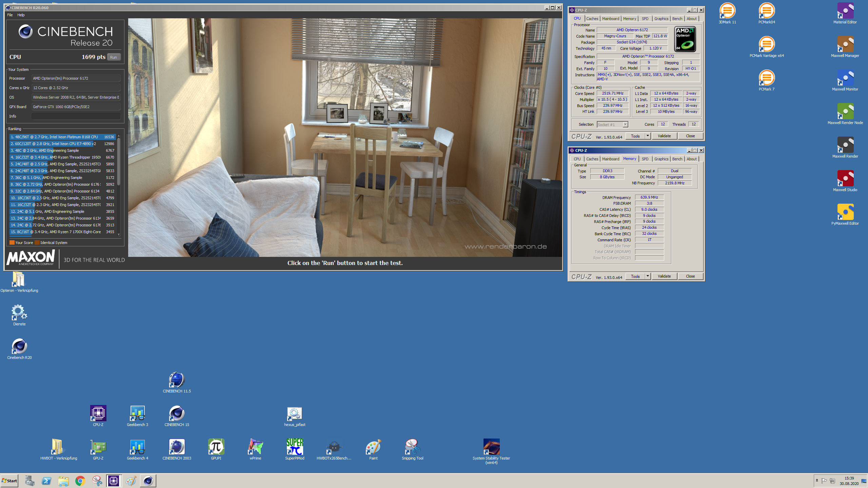Launch Maxwell Render desktop icon

(x=845, y=147)
